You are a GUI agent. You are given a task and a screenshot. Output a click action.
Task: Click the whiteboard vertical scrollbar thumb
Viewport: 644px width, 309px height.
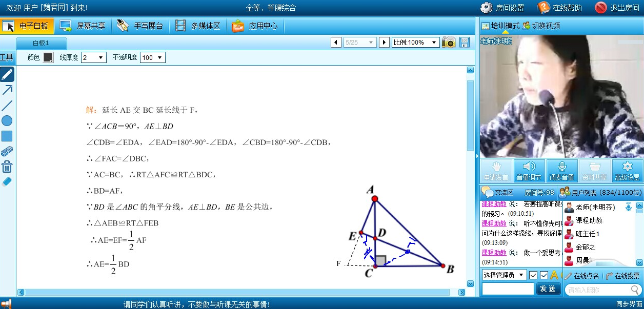click(470, 115)
